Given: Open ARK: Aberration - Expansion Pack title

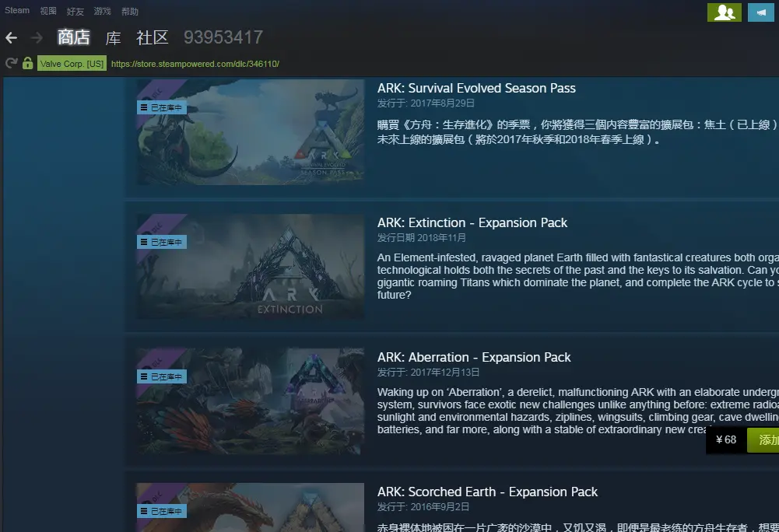Looking at the screenshot, I should click(x=474, y=357).
